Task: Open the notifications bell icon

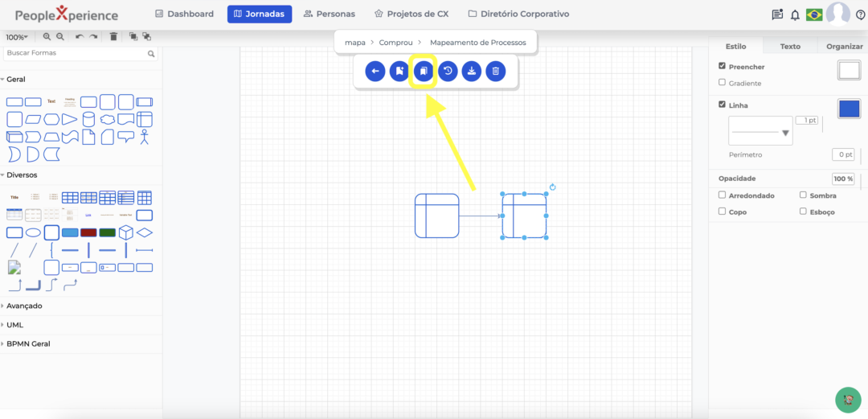Action: pyautogui.click(x=795, y=14)
